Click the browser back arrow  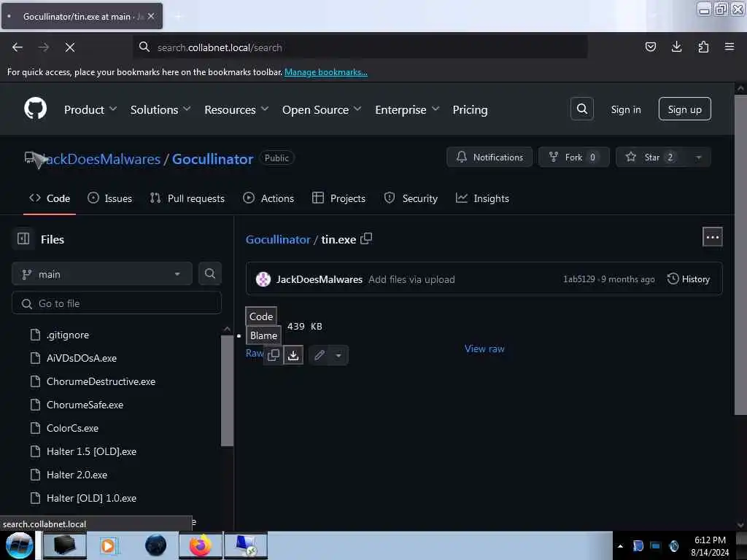tap(18, 47)
